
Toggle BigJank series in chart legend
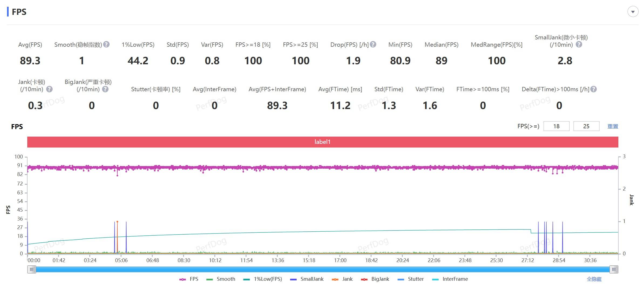375,279
